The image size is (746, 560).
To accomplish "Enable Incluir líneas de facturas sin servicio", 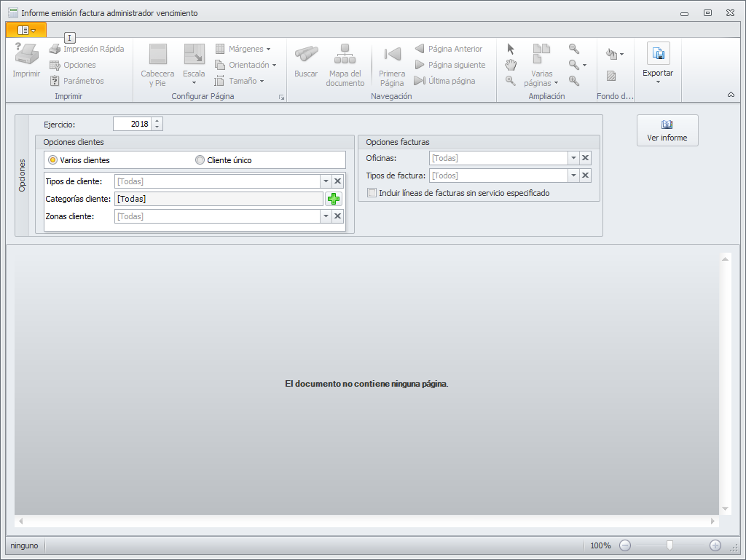I will click(x=372, y=193).
